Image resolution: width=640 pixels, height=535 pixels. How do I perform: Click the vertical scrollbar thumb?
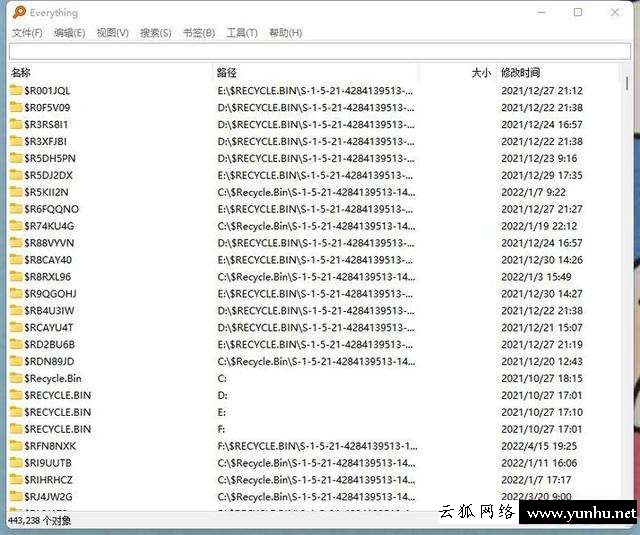pyautogui.click(x=627, y=84)
